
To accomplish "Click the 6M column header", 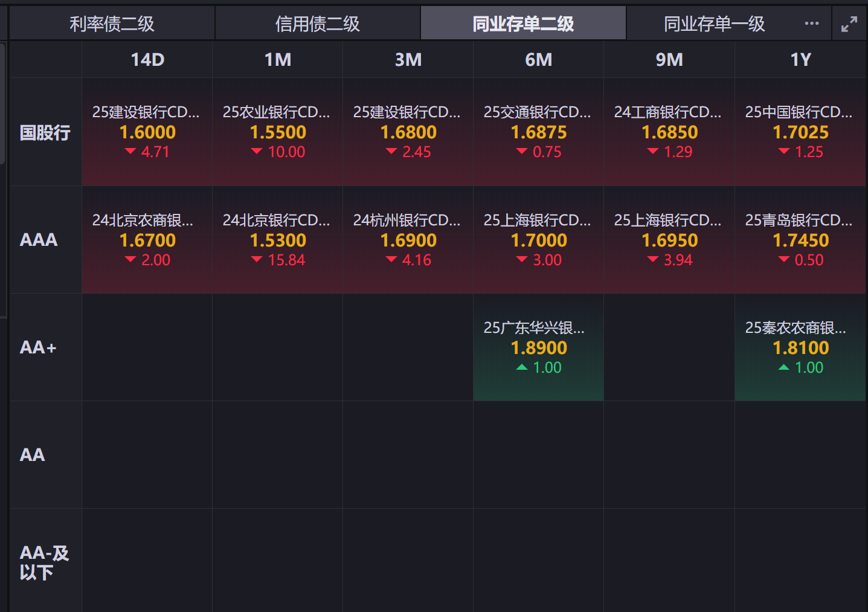I will coord(539,59).
